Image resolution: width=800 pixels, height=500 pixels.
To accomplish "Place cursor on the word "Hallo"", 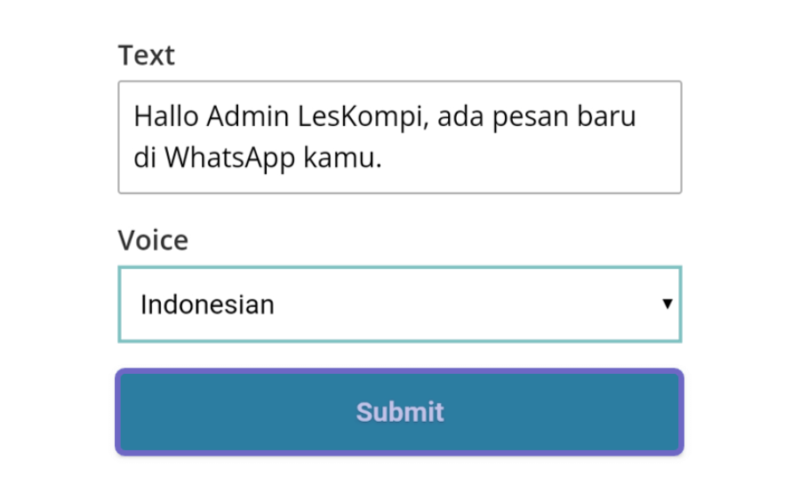I will point(166,116).
